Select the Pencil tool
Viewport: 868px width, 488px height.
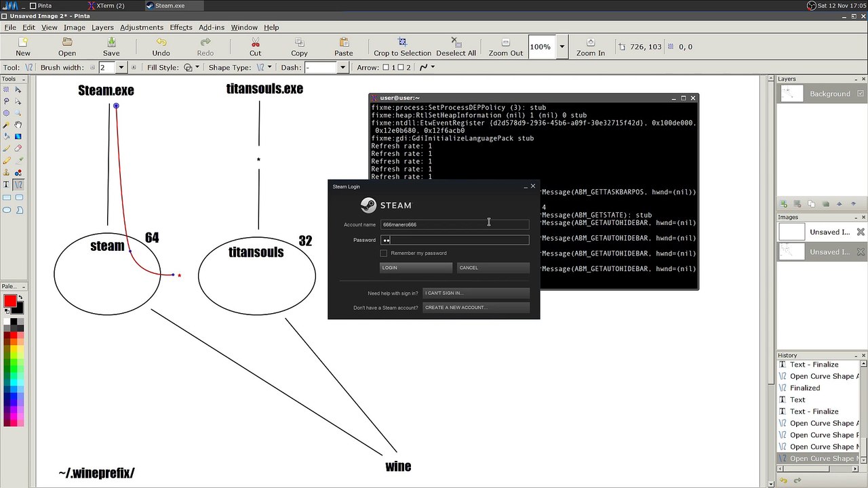click(x=7, y=161)
